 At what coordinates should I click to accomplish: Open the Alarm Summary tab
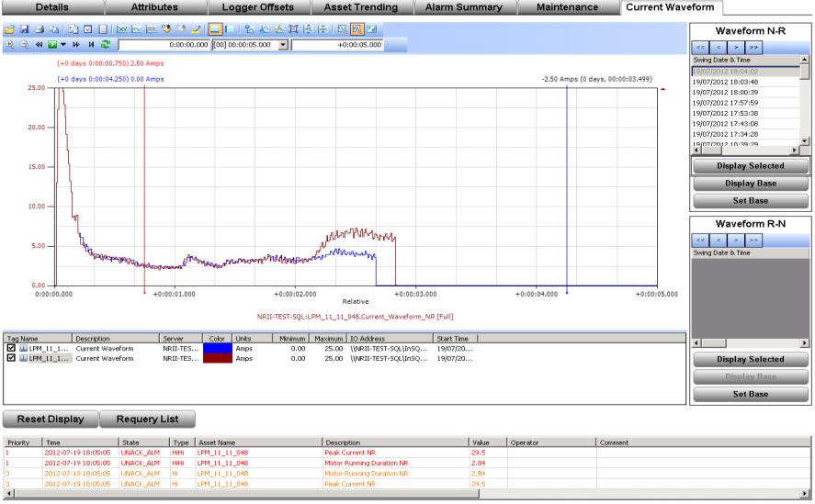pyautogui.click(x=464, y=7)
